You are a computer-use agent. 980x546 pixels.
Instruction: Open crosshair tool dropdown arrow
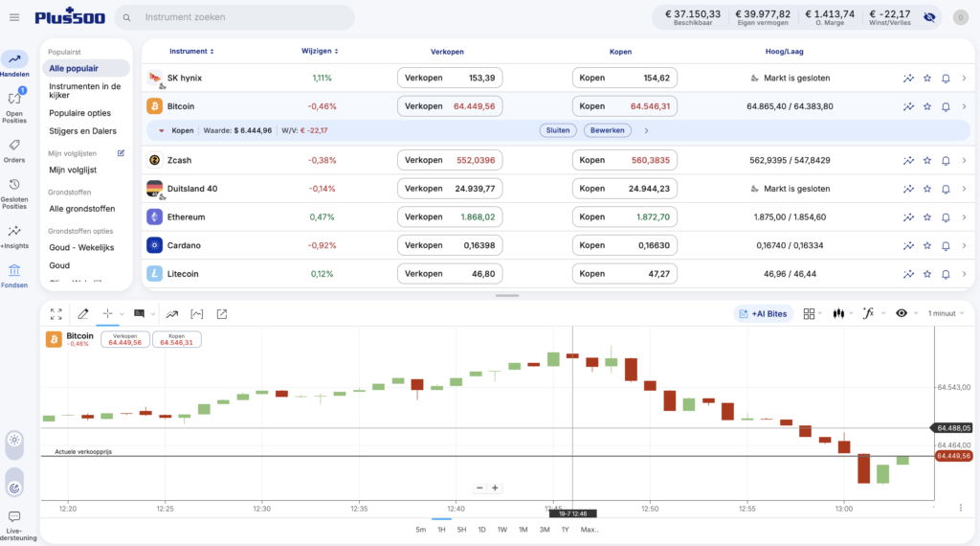point(122,314)
